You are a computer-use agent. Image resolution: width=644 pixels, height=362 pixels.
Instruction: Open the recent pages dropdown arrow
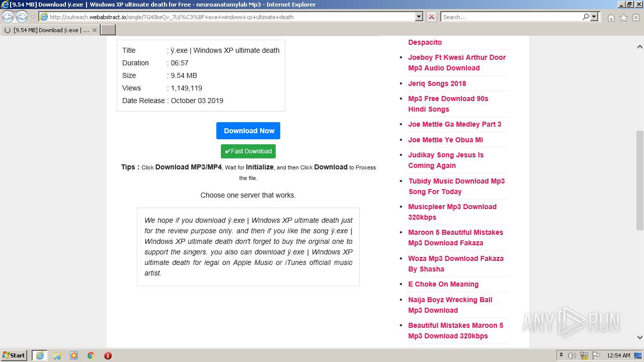(x=33, y=17)
